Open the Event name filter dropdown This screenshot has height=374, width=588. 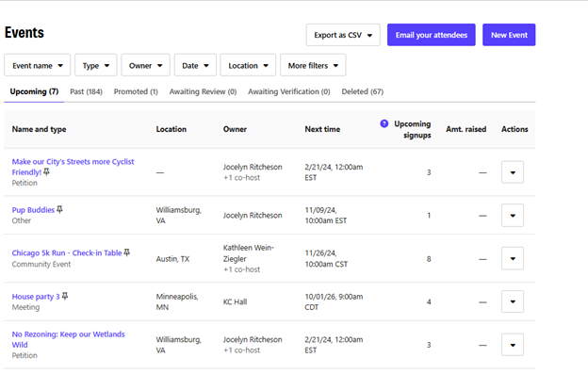click(37, 66)
